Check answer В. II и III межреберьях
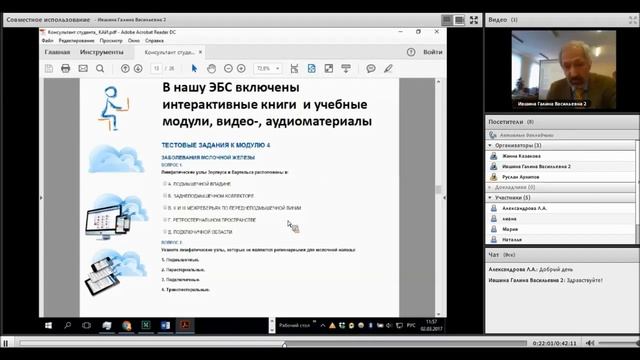Image resolution: width=640 pixels, height=360 pixels. [165, 208]
